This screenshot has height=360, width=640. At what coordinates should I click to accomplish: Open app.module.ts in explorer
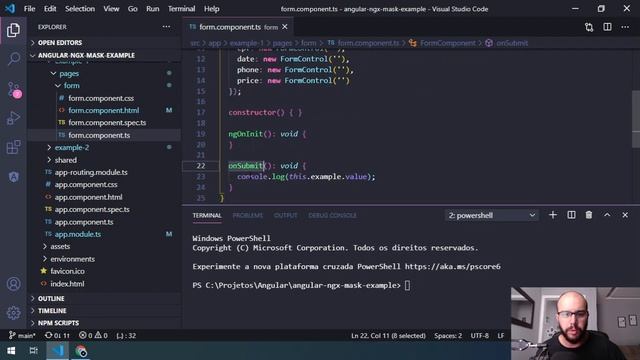coord(78,234)
